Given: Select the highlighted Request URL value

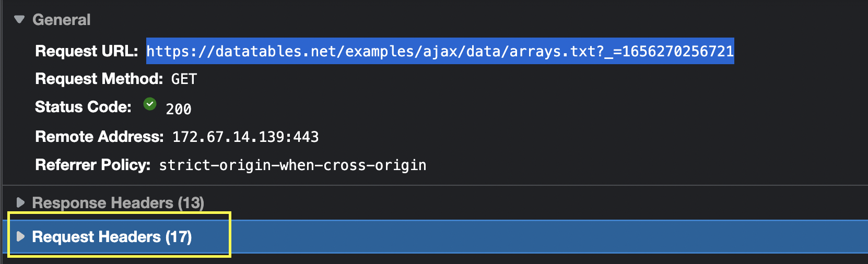Looking at the screenshot, I should coord(440,51).
